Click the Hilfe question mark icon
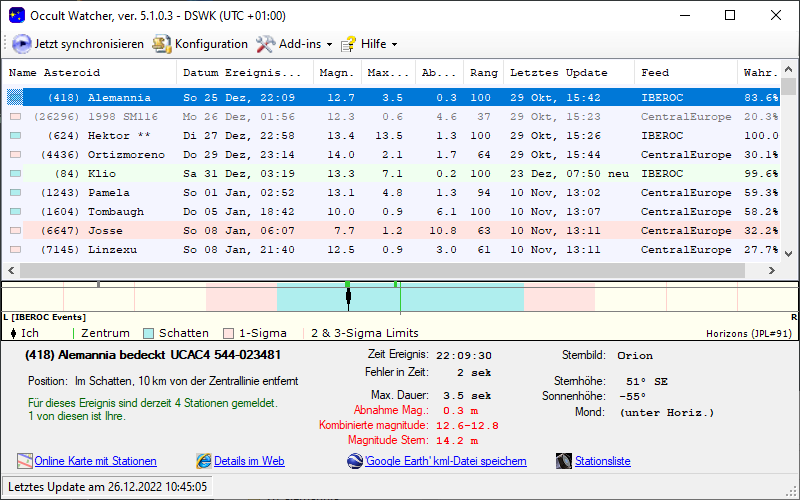The height and width of the screenshot is (500, 800). point(348,44)
